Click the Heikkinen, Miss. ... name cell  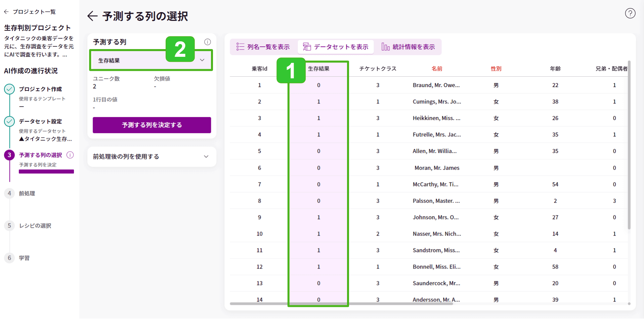[436, 118]
